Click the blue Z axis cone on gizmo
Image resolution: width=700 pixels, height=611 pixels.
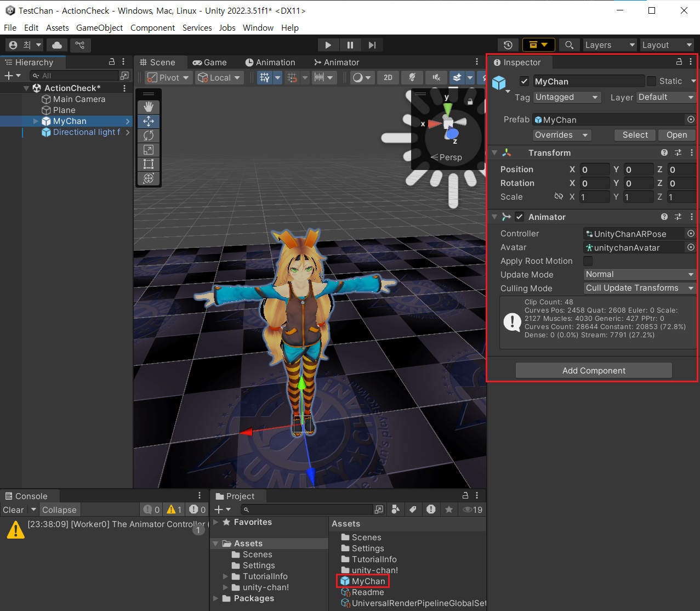452,133
